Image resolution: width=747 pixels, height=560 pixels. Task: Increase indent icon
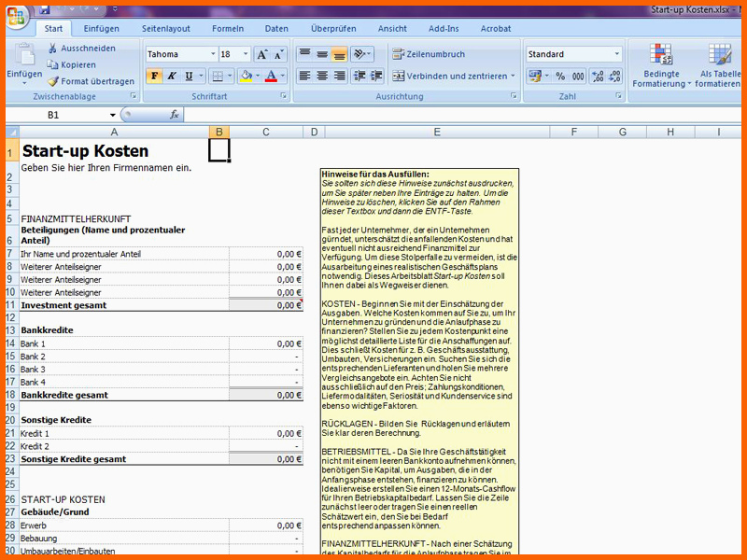376,76
